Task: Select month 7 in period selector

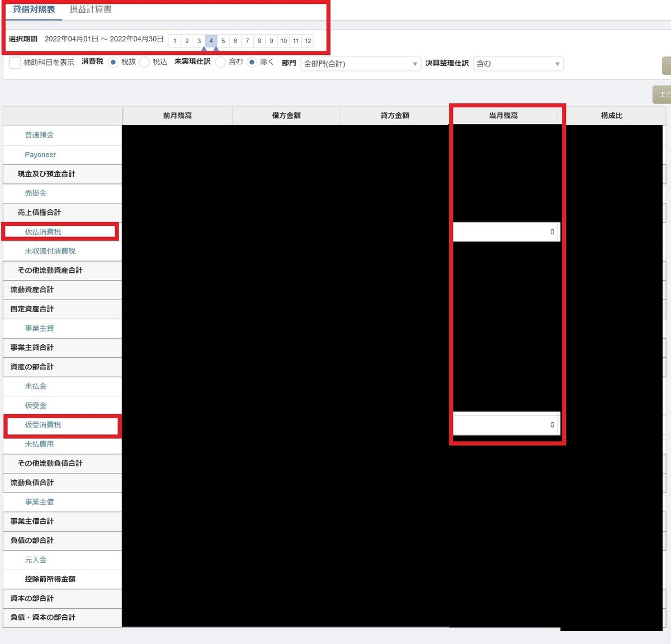Action: tap(248, 41)
